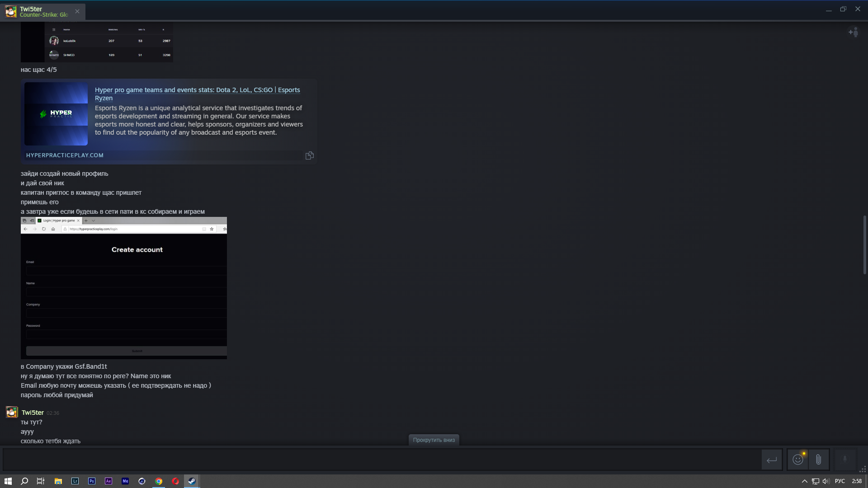Send message with the enter arrow button
This screenshot has height=488, width=868.
click(772, 460)
